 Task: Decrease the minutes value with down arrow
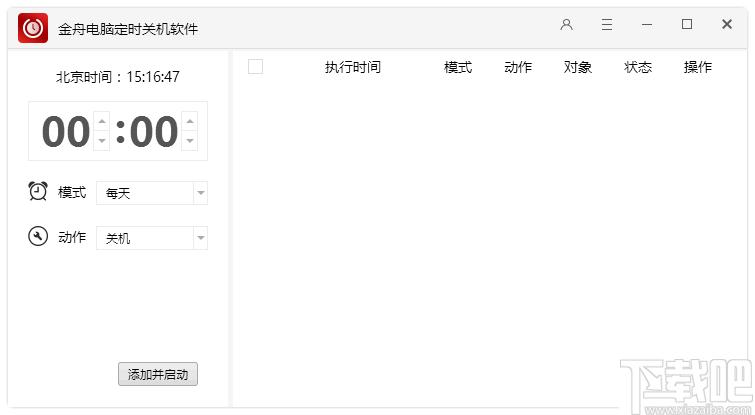(x=190, y=141)
